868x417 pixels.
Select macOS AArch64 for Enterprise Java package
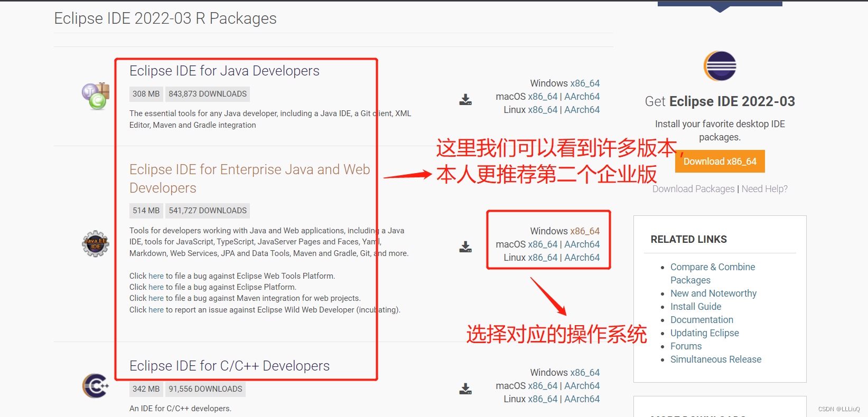point(582,244)
